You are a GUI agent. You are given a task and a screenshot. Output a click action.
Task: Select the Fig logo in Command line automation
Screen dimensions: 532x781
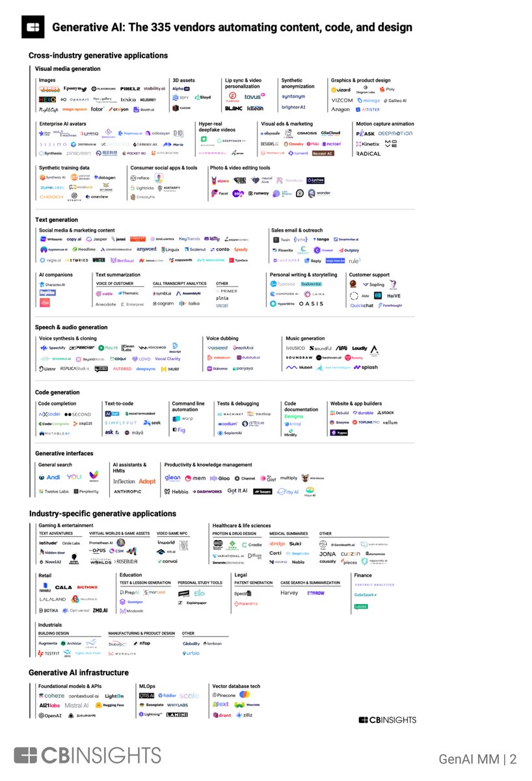pos(179,430)
